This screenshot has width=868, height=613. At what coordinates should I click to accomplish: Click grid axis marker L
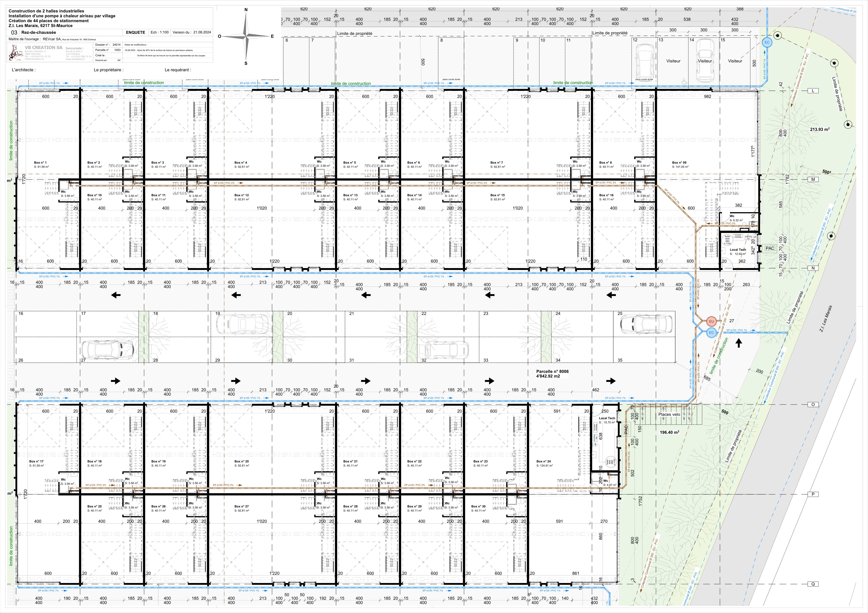tap(813, 91)
